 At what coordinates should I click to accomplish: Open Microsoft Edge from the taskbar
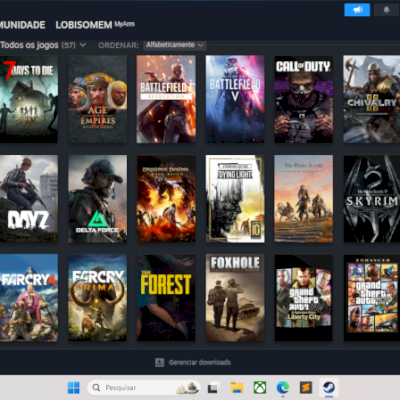(283, 388)
